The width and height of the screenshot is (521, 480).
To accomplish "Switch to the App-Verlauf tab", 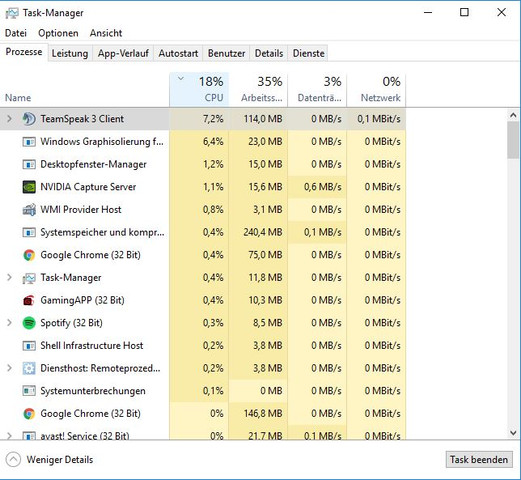I will pos(123,53).
